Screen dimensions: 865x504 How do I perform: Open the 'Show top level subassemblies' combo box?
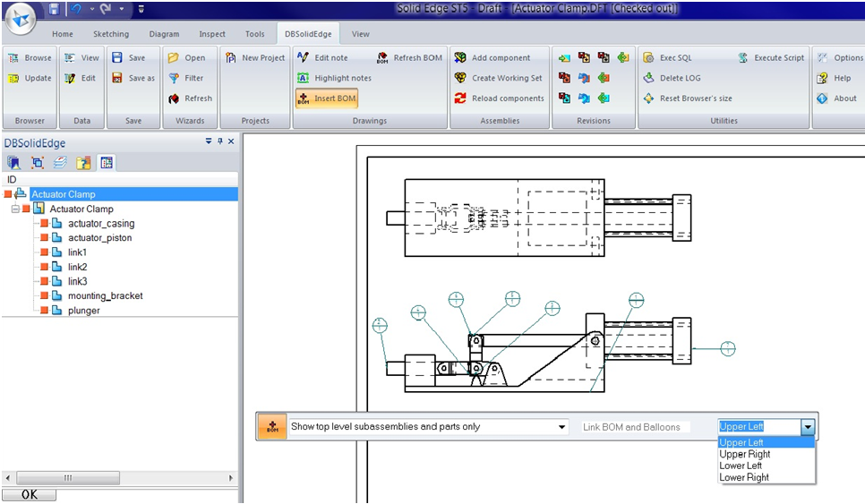click(429, 427)
